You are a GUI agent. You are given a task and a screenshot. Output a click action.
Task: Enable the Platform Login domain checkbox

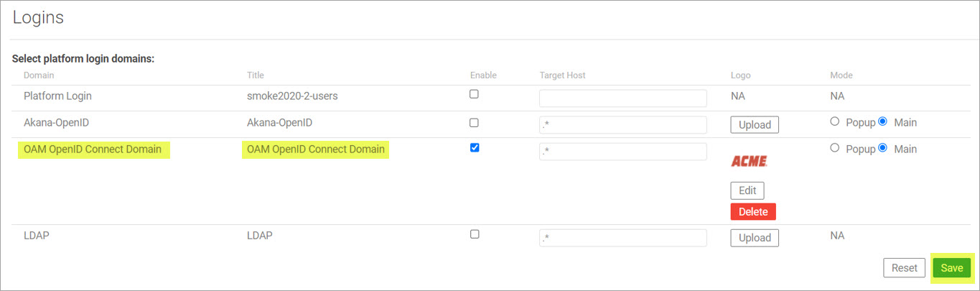click(x=474, y=94)
